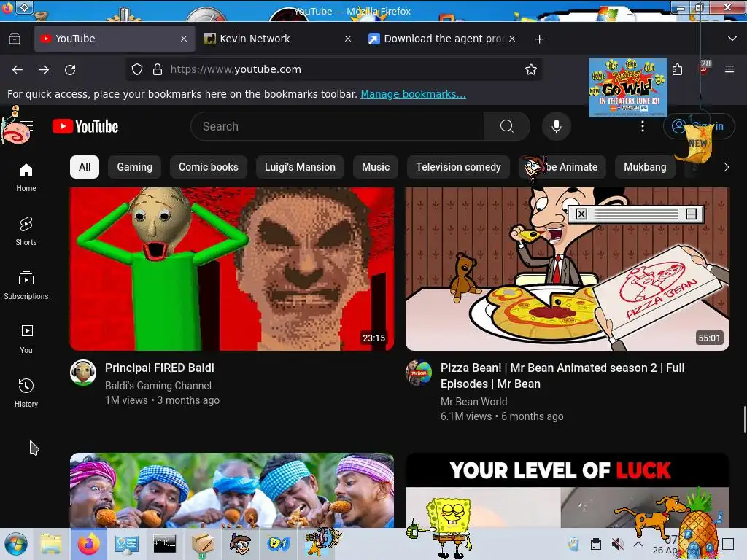Switch to Download the agent tab

click(442, 39)
